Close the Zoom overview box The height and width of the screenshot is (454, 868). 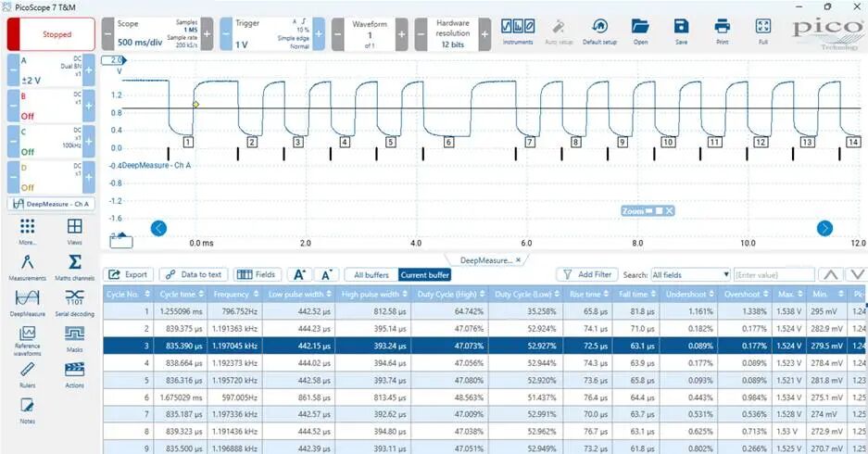[x=669, y=211]
